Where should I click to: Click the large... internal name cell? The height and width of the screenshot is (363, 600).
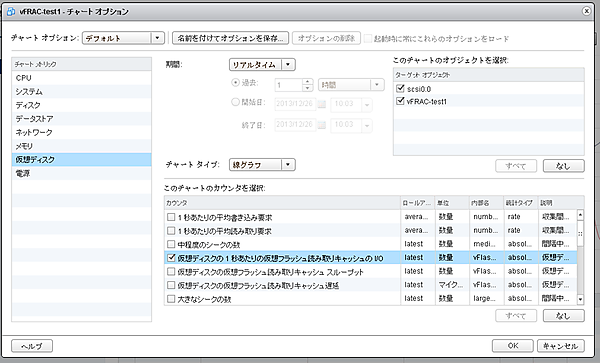click(x=487, y=298)
